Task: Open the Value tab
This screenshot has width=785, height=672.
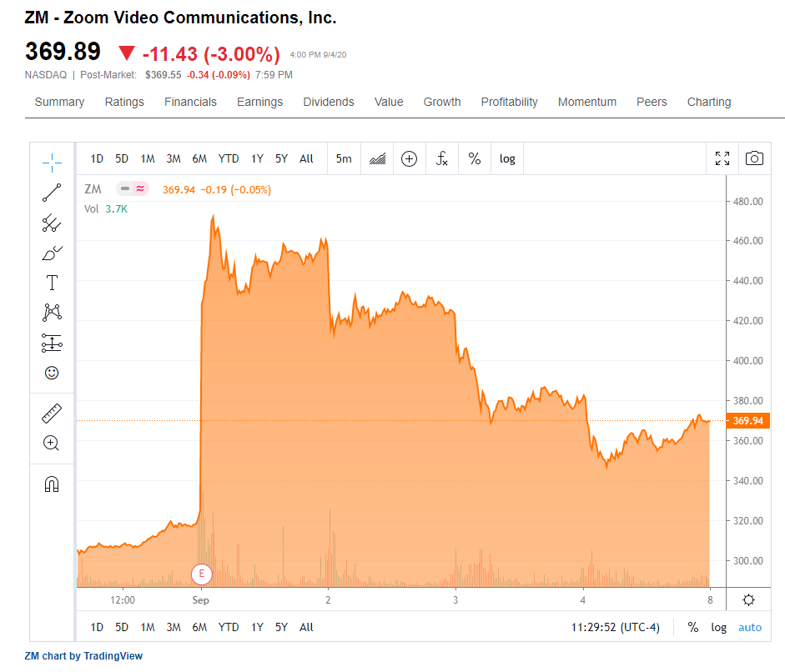Action: [x=389, y=102]
